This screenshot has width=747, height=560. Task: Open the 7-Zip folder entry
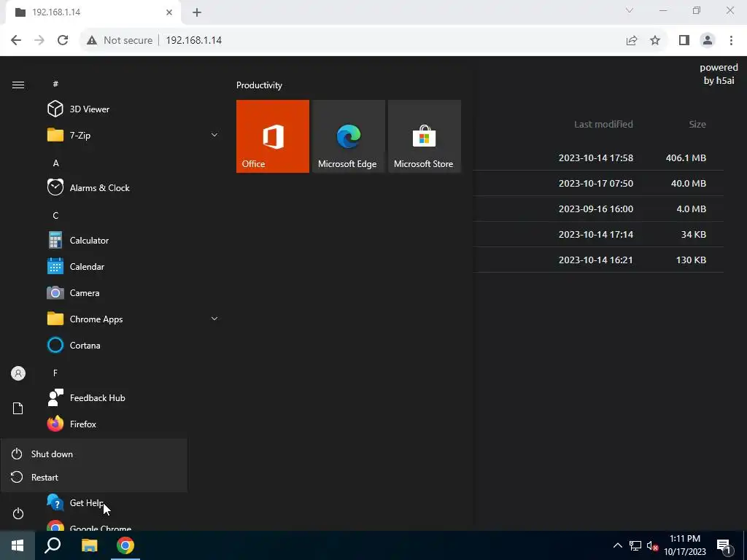[x=133, y=135]
